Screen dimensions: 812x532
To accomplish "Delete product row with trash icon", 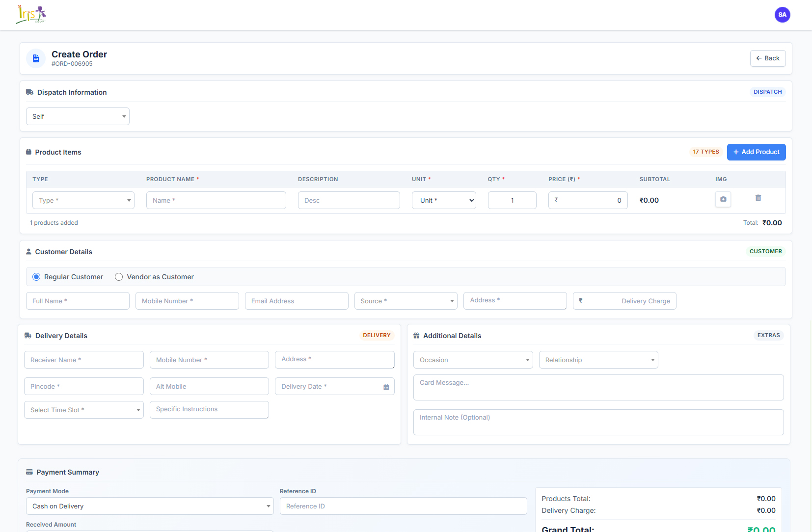I will pyautogui.click(x=758, y=198).
